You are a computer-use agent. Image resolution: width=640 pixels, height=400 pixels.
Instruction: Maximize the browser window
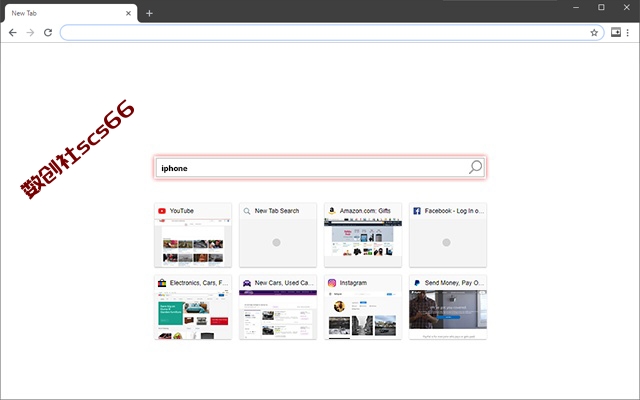tap(601, 7)
